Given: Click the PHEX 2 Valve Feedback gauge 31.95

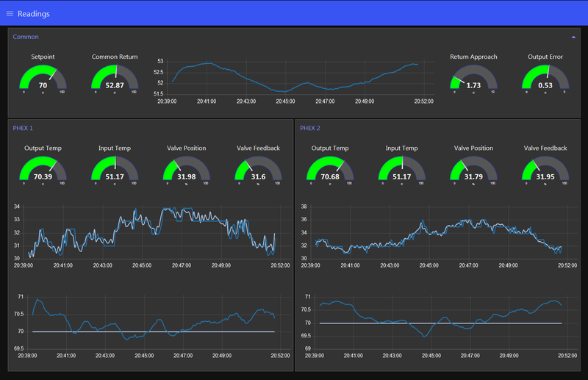Looking at the screenshot, I should click(545, 169).
